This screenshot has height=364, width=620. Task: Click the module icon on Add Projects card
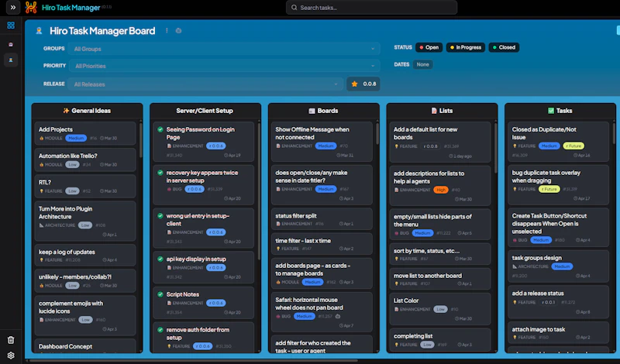(42, 139)
